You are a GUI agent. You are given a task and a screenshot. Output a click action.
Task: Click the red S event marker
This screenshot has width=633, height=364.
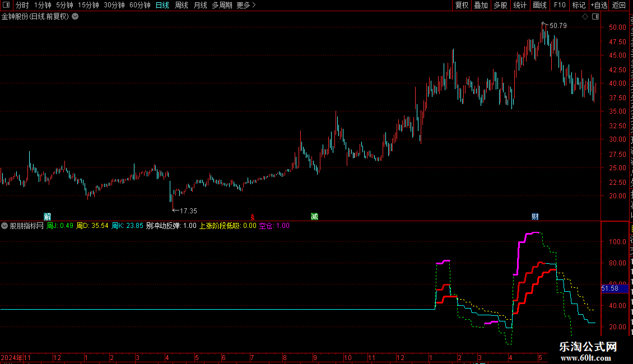click(x=253, y=217)
